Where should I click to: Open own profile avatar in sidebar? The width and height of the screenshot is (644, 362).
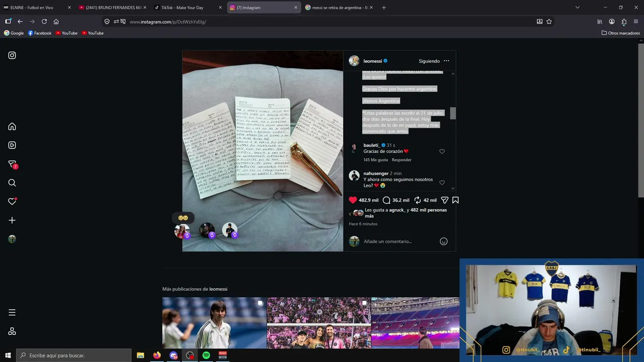12,239
